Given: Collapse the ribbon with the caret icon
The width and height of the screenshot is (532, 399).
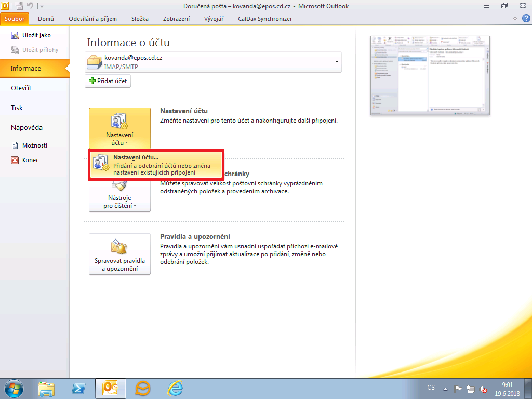Looking at the screenshot, I should tap(515, 19).
